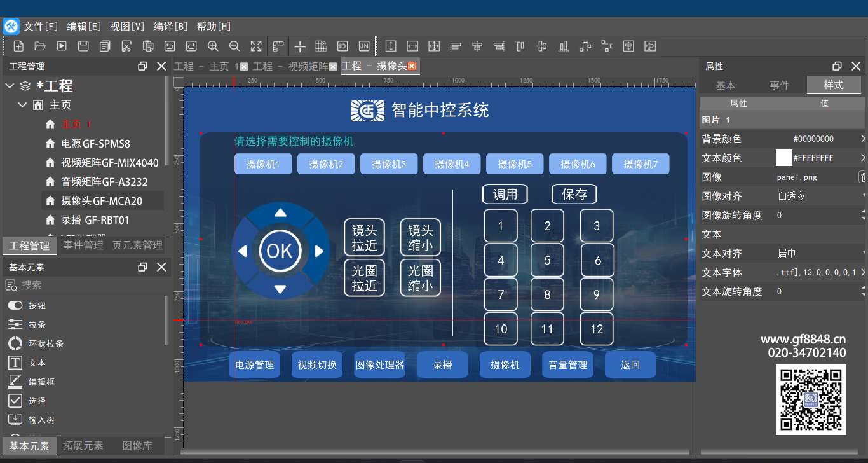Switch to the 事件 properties tab

(780, 85)
